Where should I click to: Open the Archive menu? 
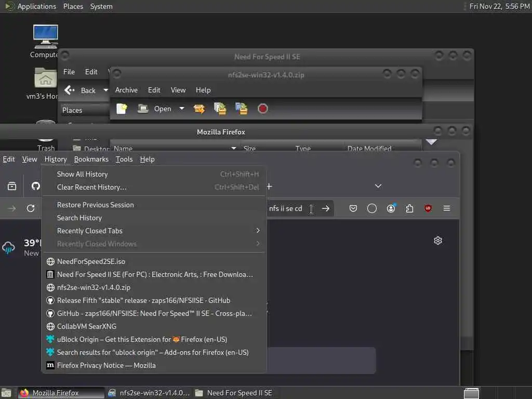[x=126, y=90]
